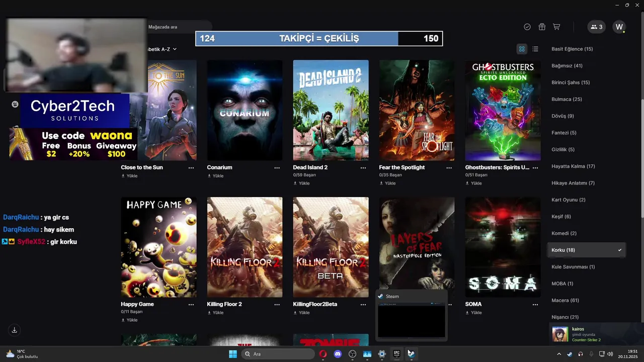Open the three-dot menu for KillingFloor2Beta
The image size is (644, 362).
point(363,304)
